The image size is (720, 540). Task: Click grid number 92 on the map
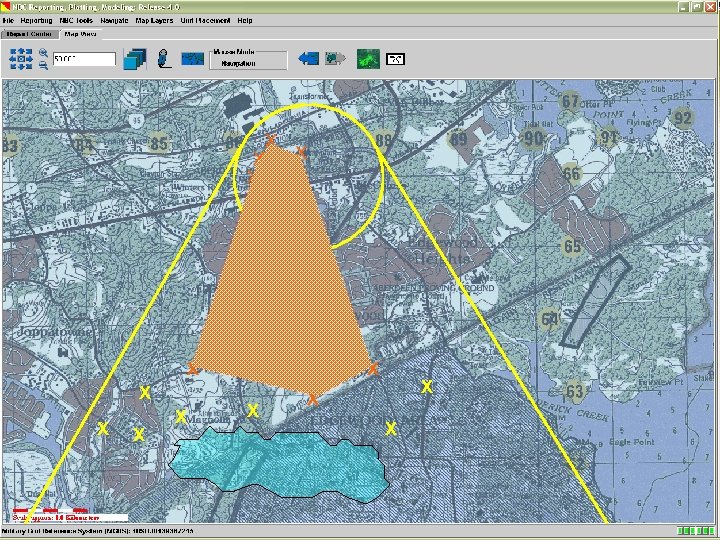click(x=682, y=118)
